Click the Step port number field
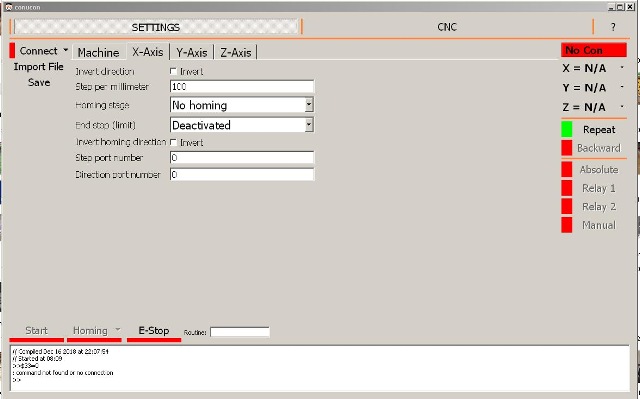This screenshot has height=399, width=640. (x=242, y=157)
